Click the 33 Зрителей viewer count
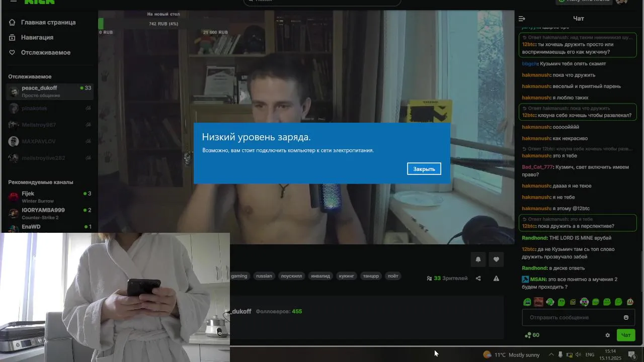 pyautogui.click(x=447, y=278)
